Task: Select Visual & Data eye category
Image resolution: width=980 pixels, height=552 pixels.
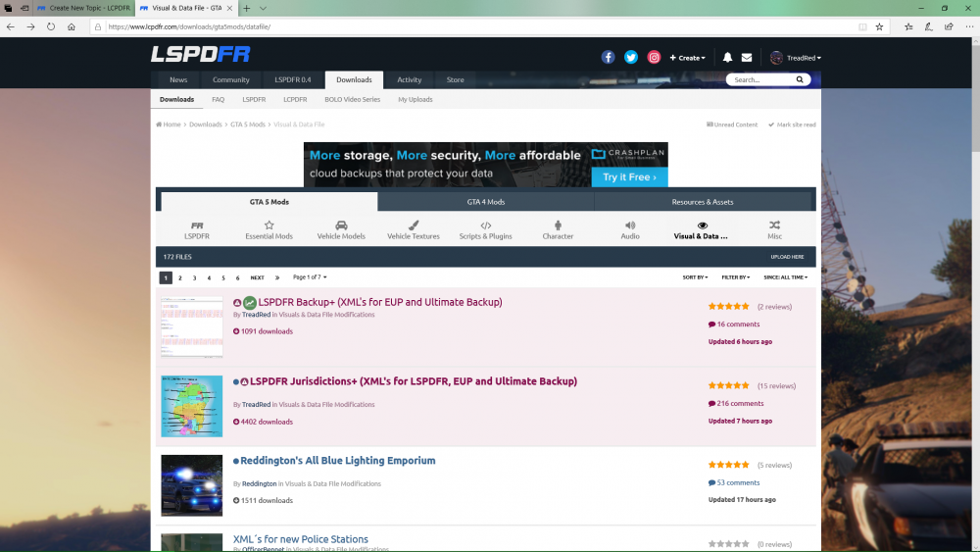Action: pyautogui.click(x=702, y=230)
